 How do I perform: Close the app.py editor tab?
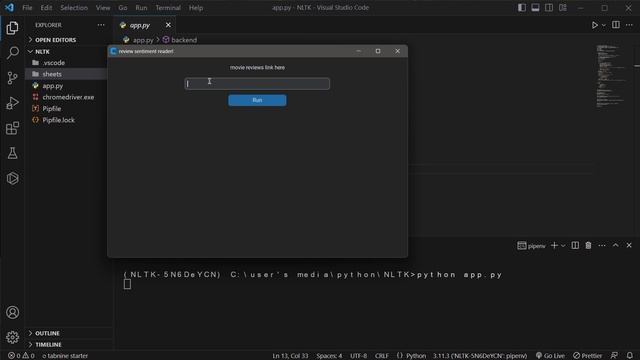click(x=168, y=25)
